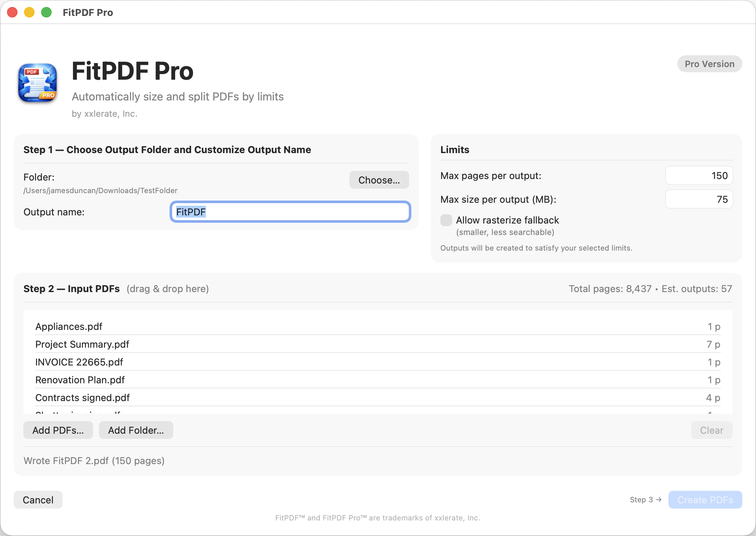Click the yellow minimize window button
This screenshot has width=756, height=536.
[29, 13]
